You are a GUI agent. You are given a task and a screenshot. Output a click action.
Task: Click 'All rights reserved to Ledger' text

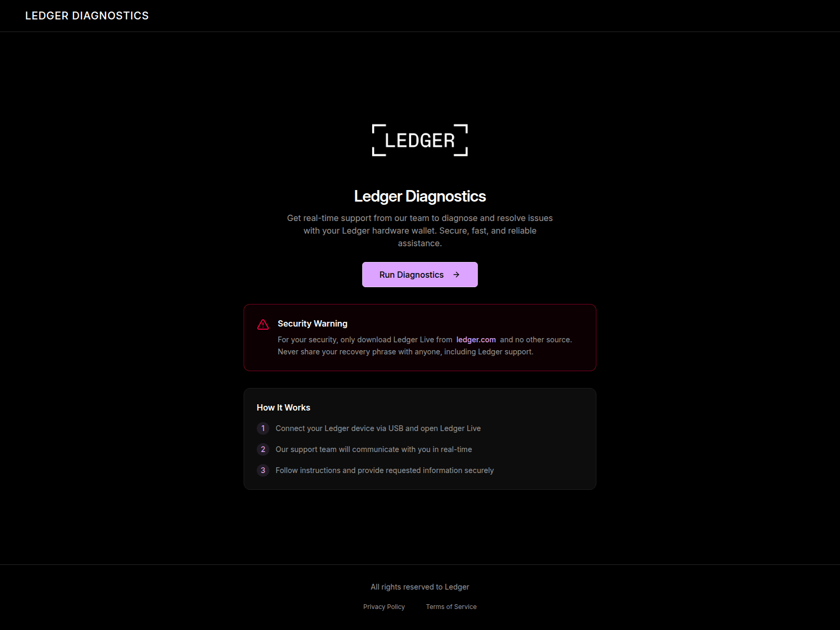(420, 587)
